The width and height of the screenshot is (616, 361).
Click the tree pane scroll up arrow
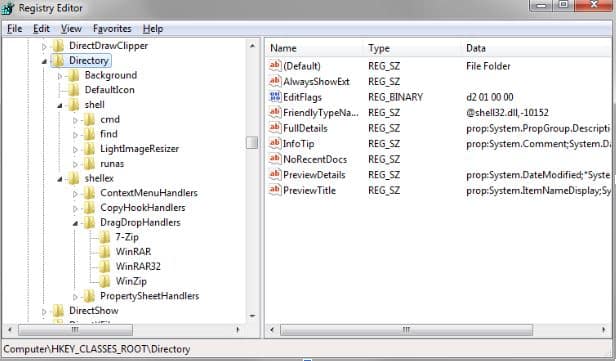252,46
